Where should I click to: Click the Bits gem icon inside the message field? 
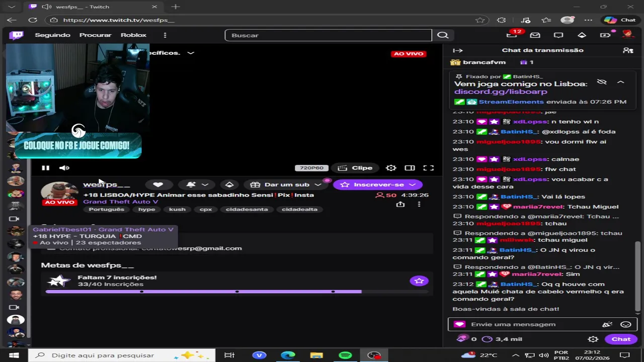coord(459,324)
